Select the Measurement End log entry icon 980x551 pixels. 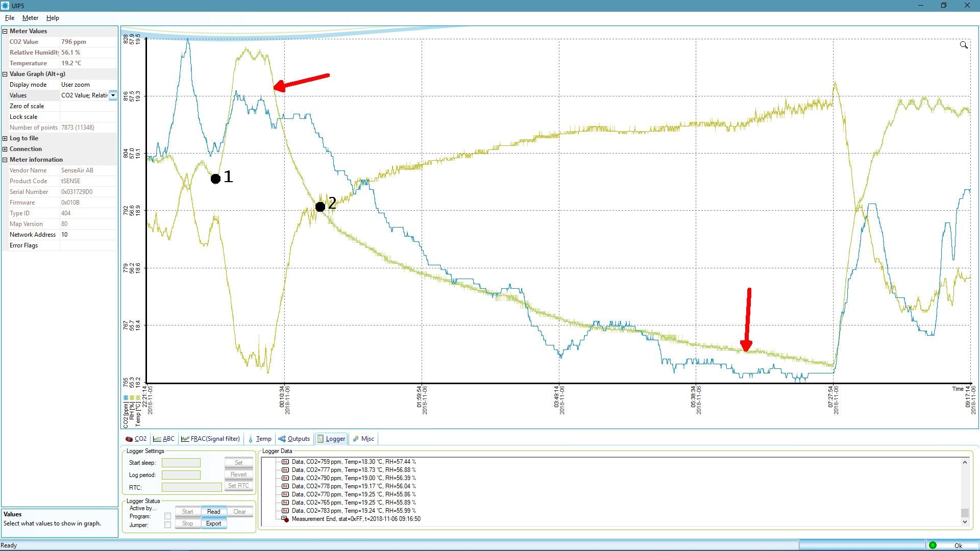coord(285,519)
